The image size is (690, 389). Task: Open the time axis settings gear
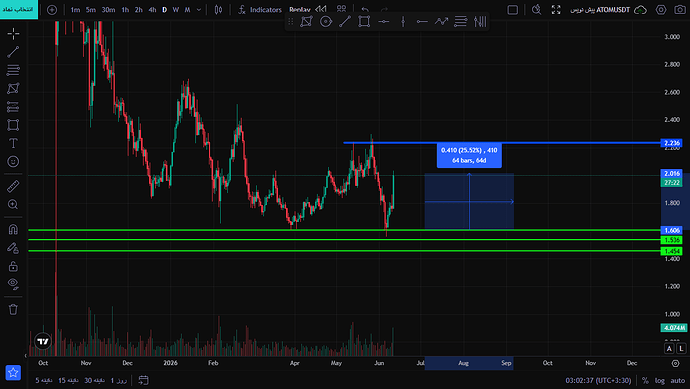tap(675, 363)
